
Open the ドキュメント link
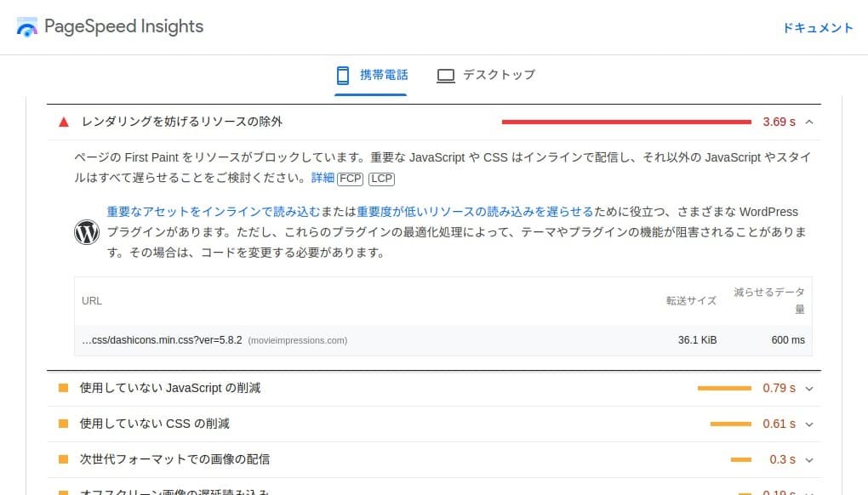[x=818, y=28]
